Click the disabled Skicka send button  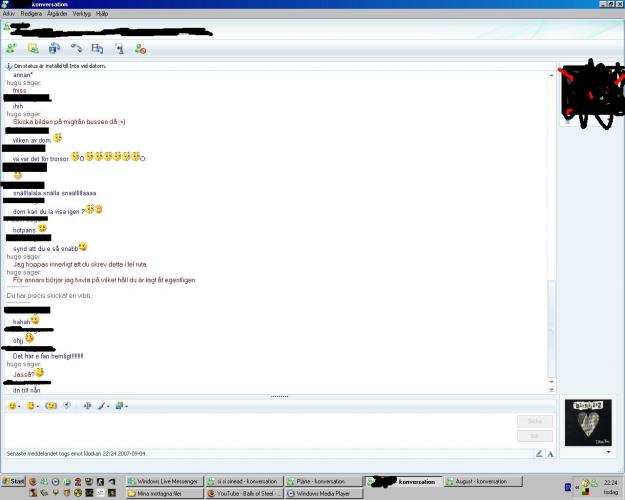point(535,421)
